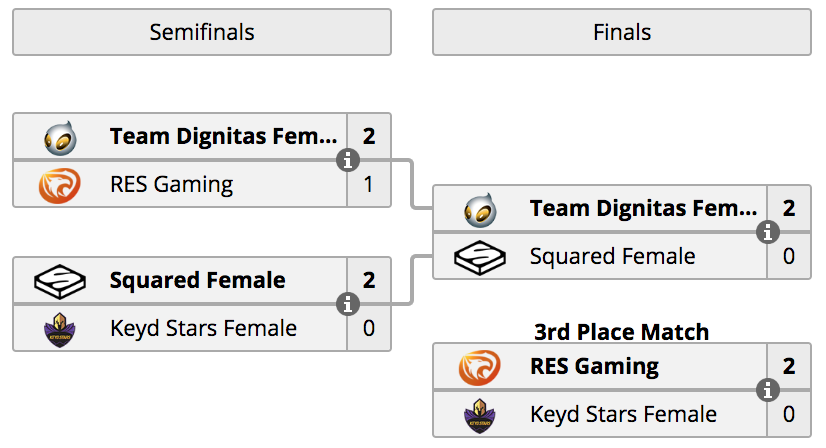Open Keyd Stars Female link in semifinals
Viewport: 826px width, 448px height.
[203, 328]
